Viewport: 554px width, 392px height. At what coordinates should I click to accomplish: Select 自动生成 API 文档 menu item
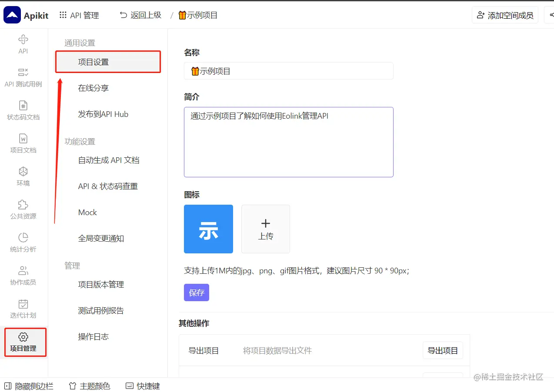pyautogui.click(x=108, y=160)
